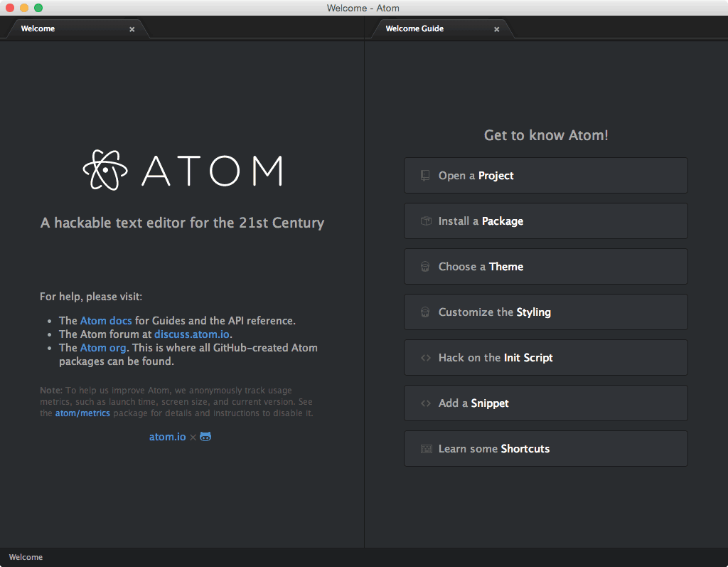Viewport: 728px width, 567px height.
Task: Expand the Choose a Theme section
Action: click(545, 267)
